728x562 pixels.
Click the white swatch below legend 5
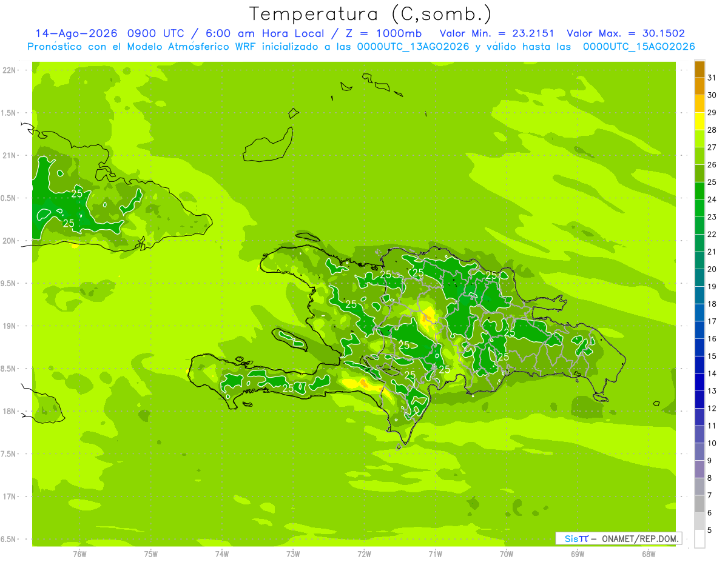point(699,539)
